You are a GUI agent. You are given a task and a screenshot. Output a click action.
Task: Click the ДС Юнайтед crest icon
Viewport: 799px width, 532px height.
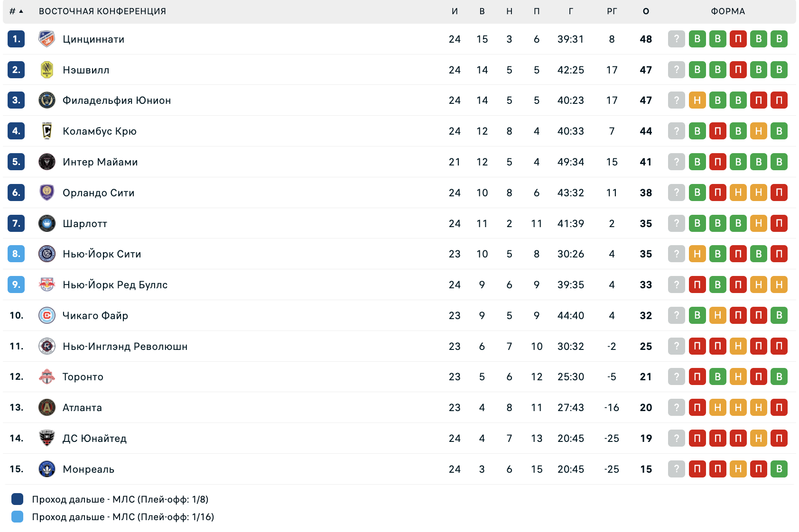(x=46, y=438)
